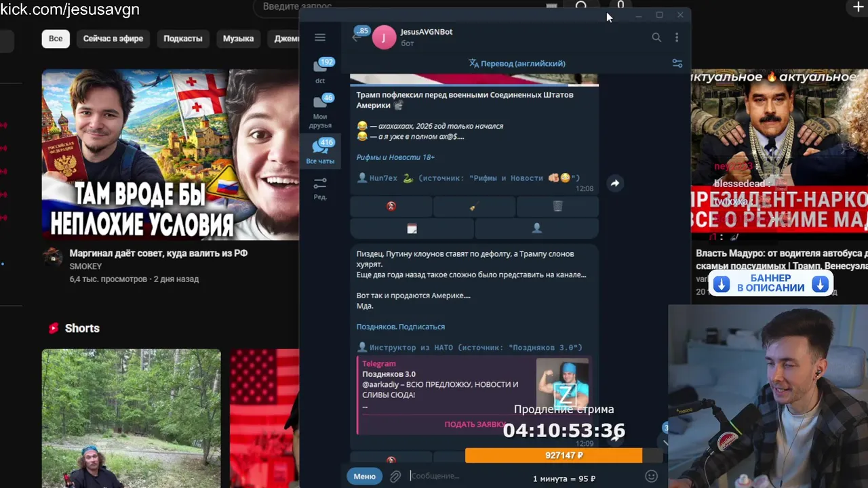Select the Все filter chip on YouTube
Screen dimensions: 868x488
tap(56, 39)
